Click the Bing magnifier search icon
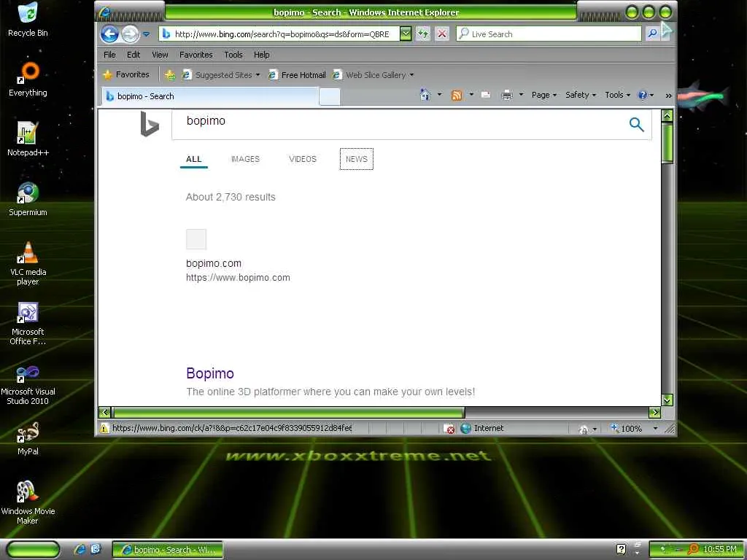 (x=636, y=124)
